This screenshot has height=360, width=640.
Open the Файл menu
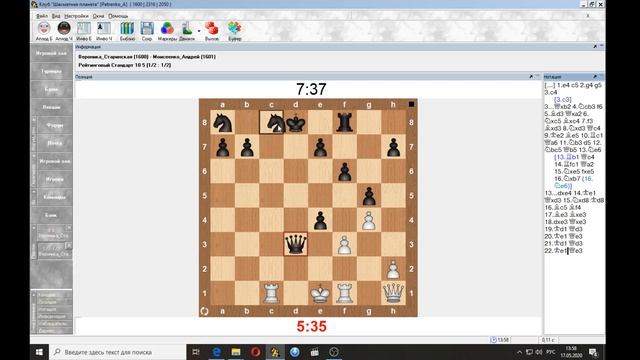(x=42, y=16)
